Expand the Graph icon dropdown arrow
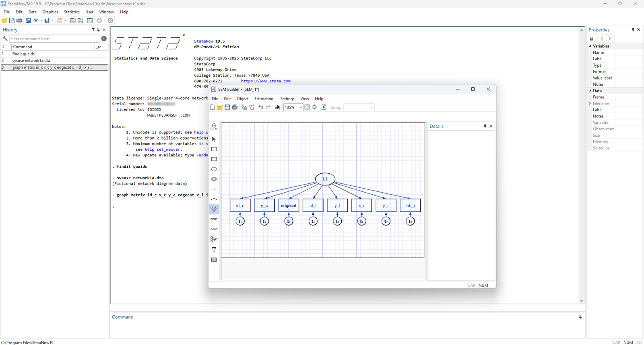 (x=53, y=21)
